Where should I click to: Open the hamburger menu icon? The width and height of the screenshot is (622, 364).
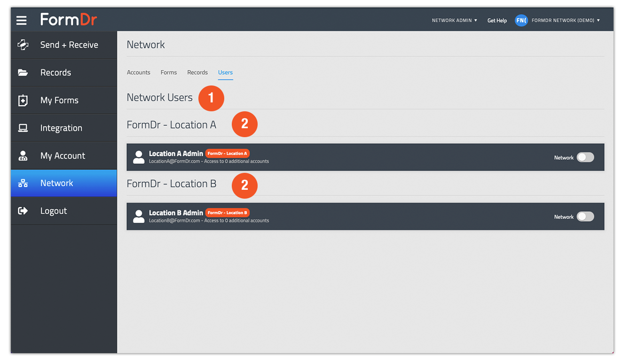coord(21,20)
